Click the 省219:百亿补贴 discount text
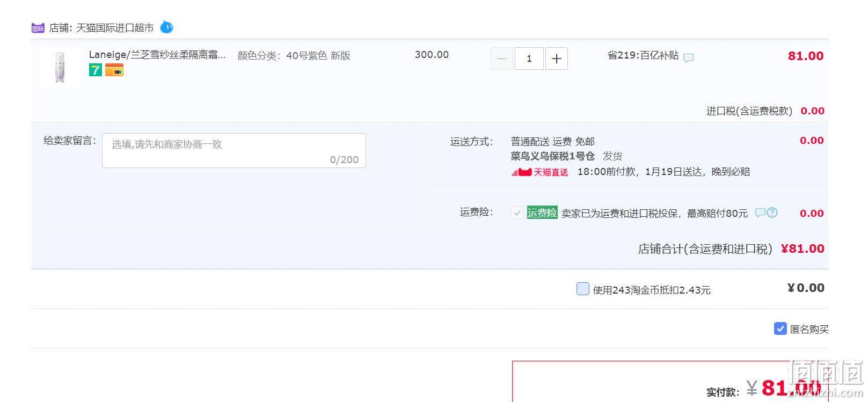The image size is (868, 402). [x=643, y=55]
